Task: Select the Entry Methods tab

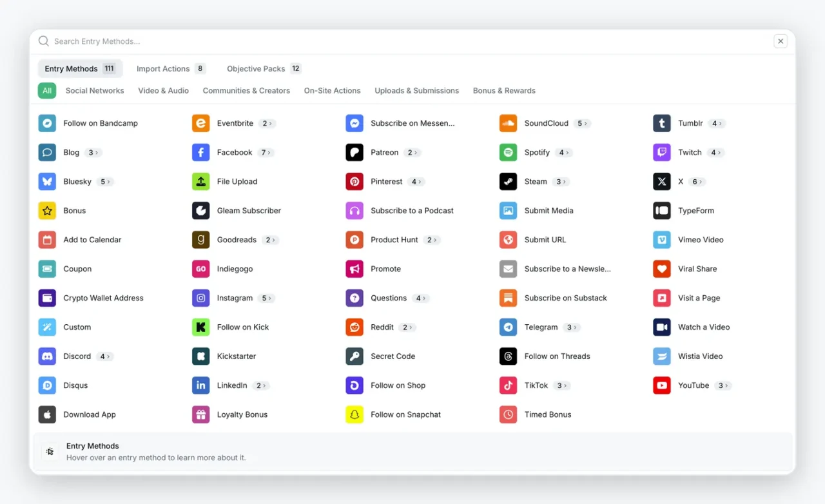Action: (x=80, y=69)
